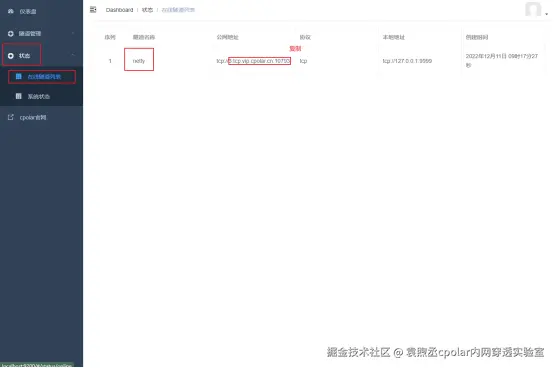554x368 pixels.
Task: Open 在线隧道列表 submenu item
Action: (41, 77)
